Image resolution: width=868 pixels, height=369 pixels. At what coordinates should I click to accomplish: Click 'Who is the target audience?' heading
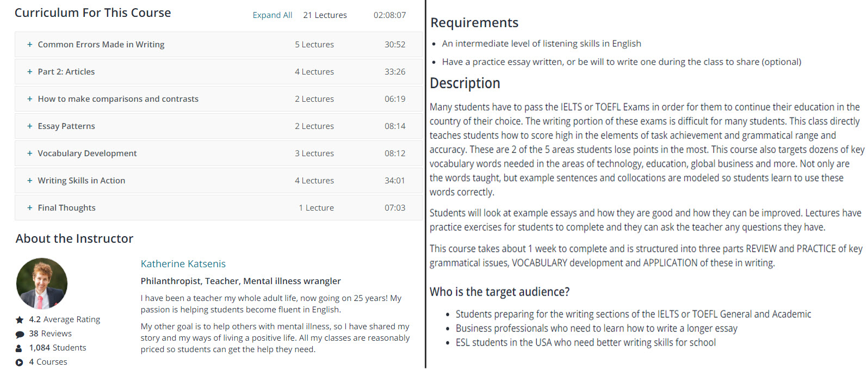500,292
